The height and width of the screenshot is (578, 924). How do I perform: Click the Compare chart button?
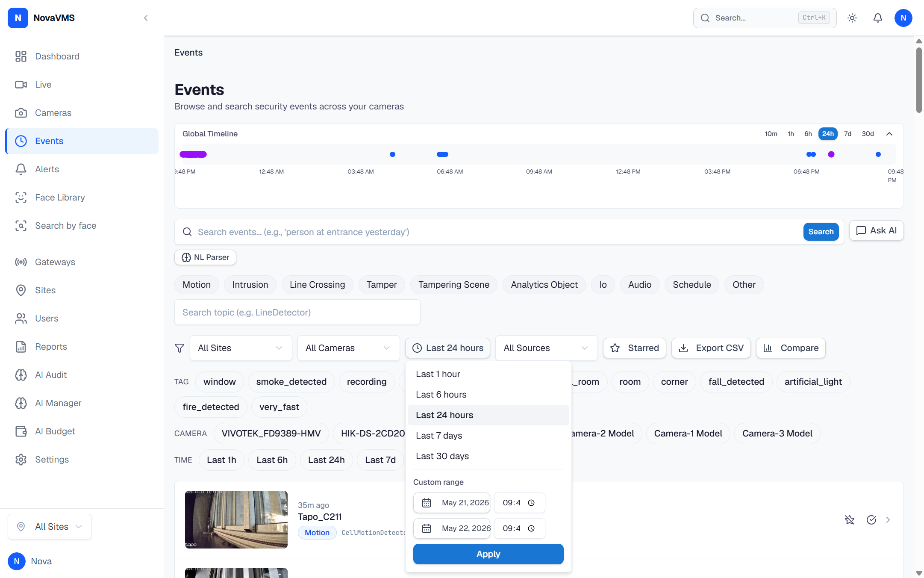(x=791, y=348)
